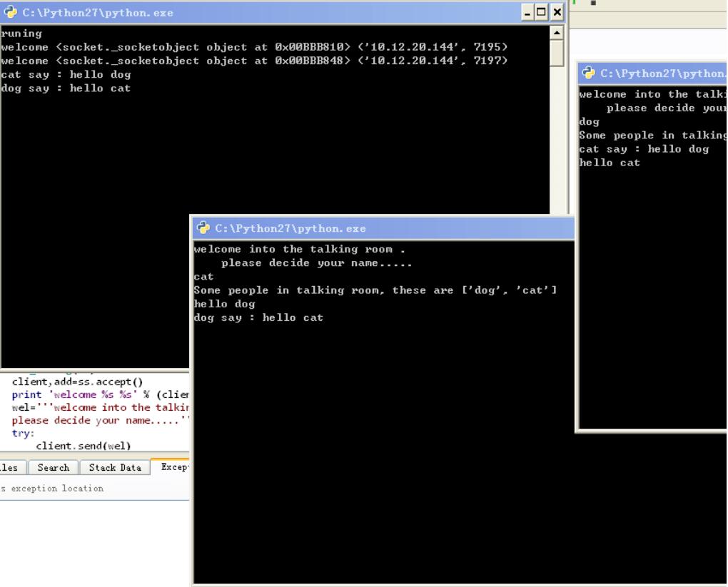Click 'hello cat' line in right window
This screenshot has height=587, width=728.
pyautogui.click(x=609, y=163)
